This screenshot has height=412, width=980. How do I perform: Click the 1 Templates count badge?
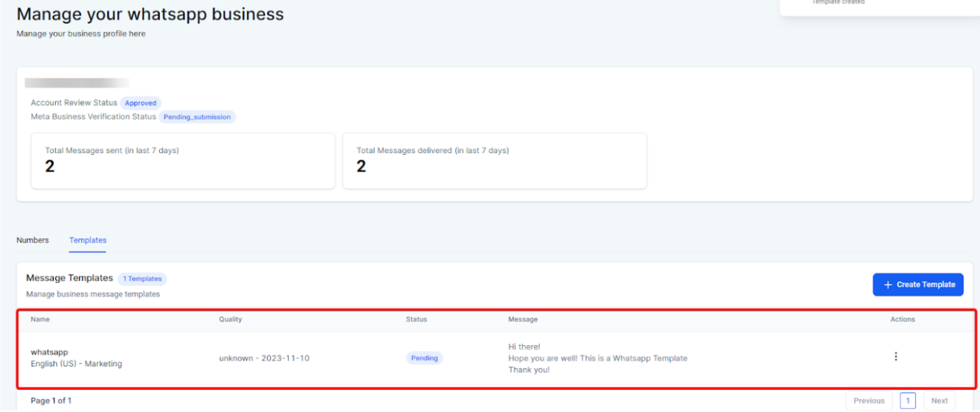click(x=143, y=279)
